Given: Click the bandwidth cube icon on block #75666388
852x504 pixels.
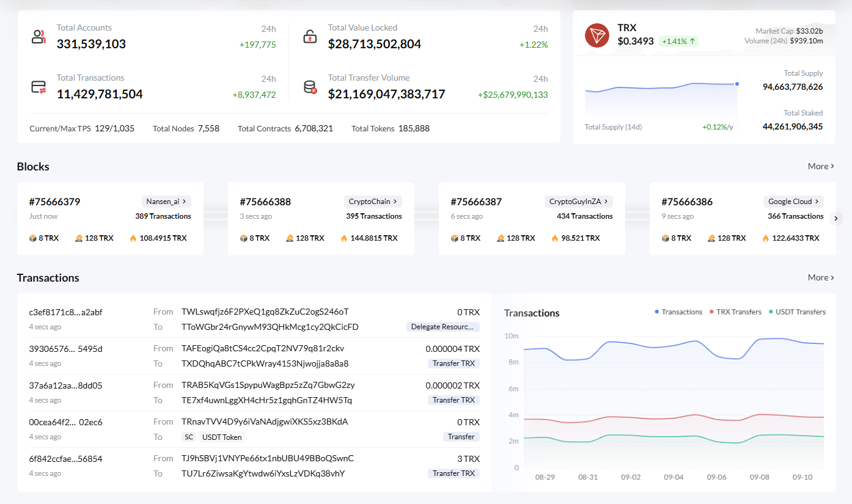Looking at the screenshot, I should point(243,238).
